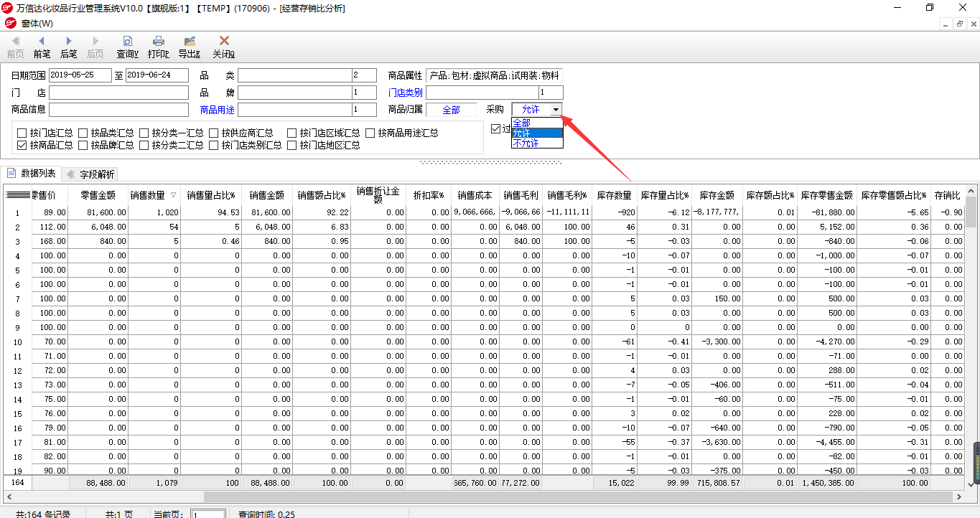
Task: Click the 品类 input field
Action: [294, 75]
